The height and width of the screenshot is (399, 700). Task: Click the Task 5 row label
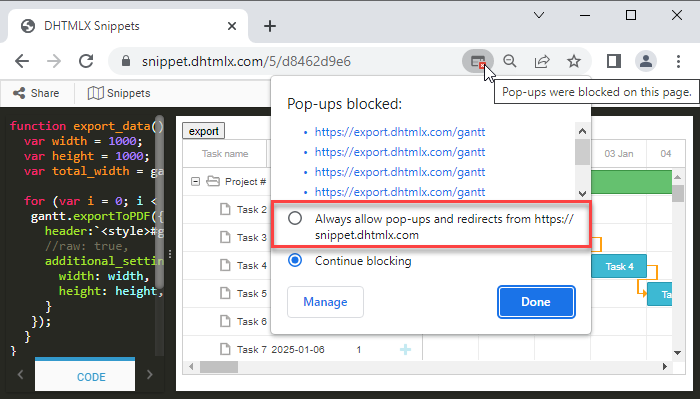click(x=252, y=294)
